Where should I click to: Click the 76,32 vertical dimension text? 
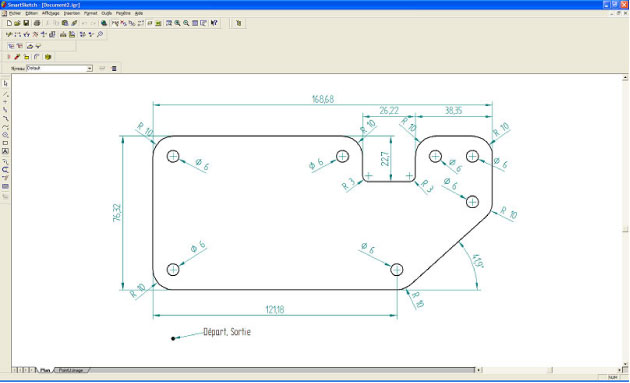click(x=117, y=213)
